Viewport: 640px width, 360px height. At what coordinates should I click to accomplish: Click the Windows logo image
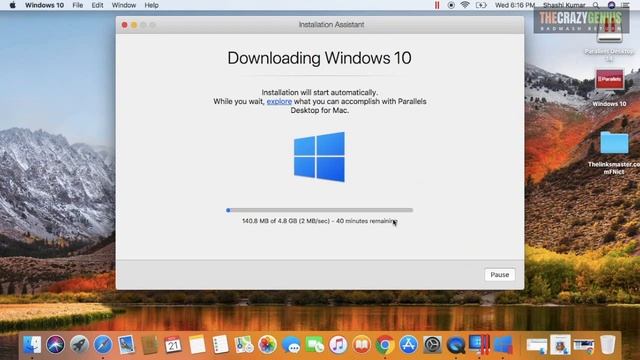pyautogui.click(x=319, y=157)
